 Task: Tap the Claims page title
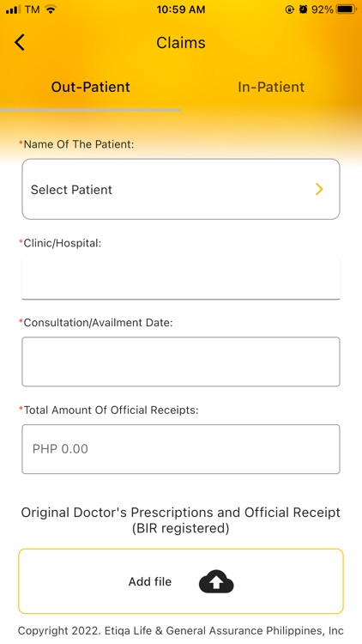(181, 43)
